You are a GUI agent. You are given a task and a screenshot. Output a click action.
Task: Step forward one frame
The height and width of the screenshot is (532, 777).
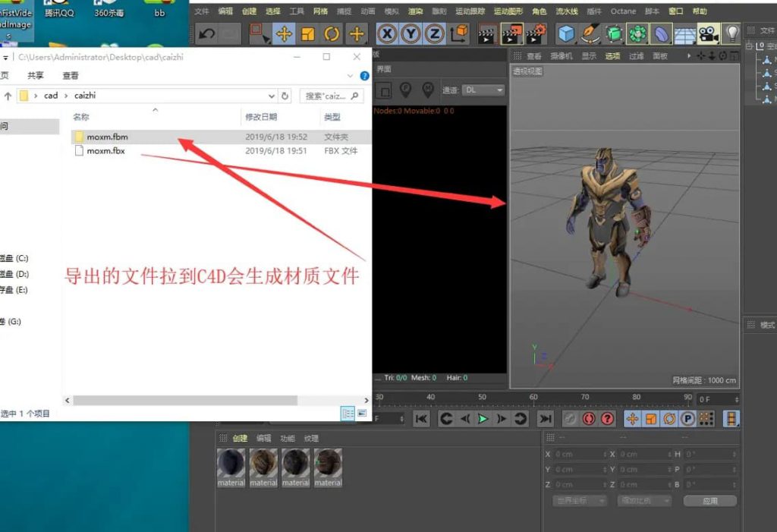tap(502, 419)
